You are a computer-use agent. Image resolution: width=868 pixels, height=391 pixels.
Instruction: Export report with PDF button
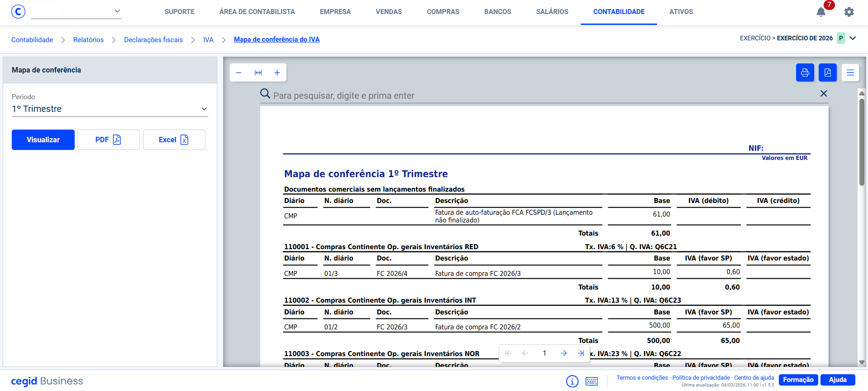click(109, 140)
